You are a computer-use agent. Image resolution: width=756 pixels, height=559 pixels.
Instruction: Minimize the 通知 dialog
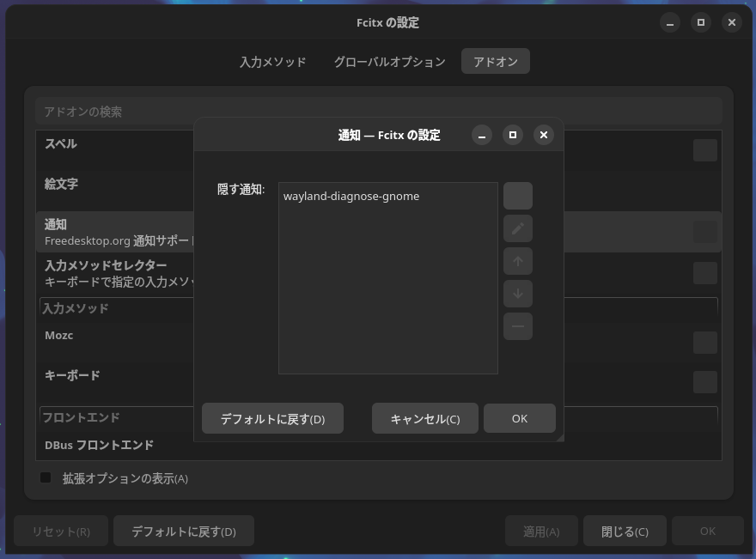pos(482,135)
